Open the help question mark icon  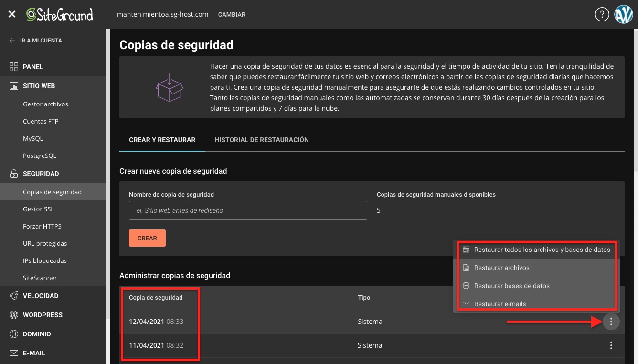(602, 14)
